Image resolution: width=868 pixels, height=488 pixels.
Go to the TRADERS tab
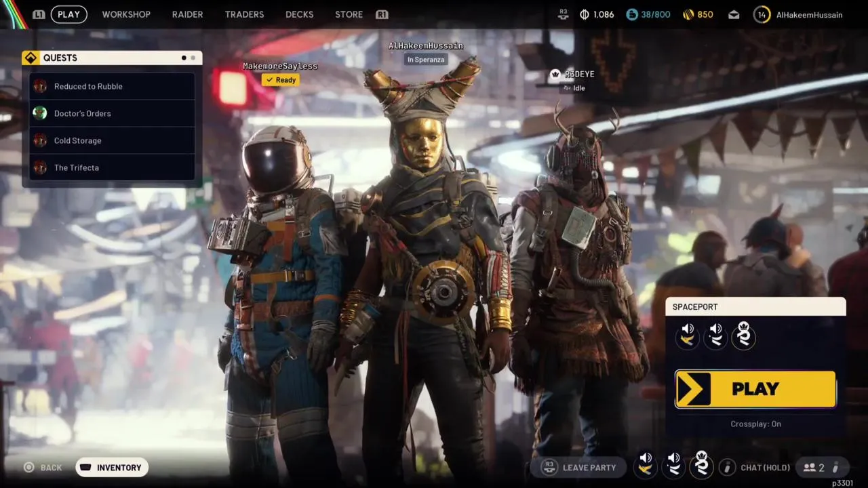tap(244, 14)
